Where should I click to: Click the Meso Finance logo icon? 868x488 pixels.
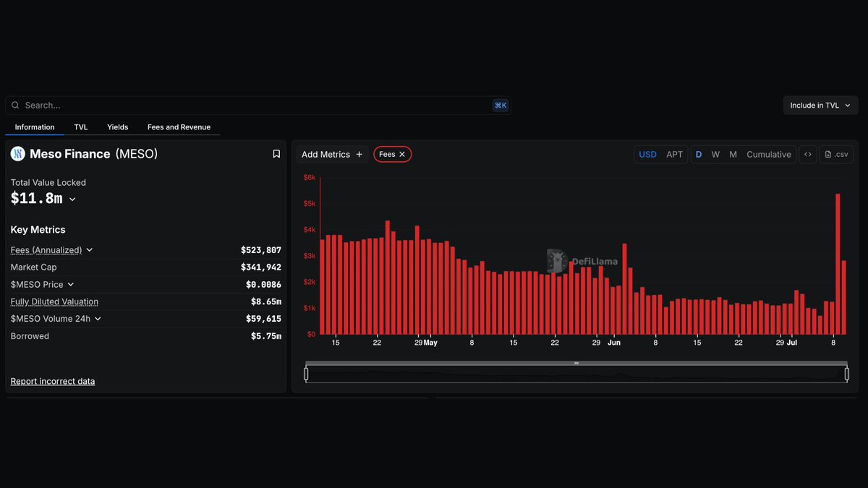[x=17, y=154]
